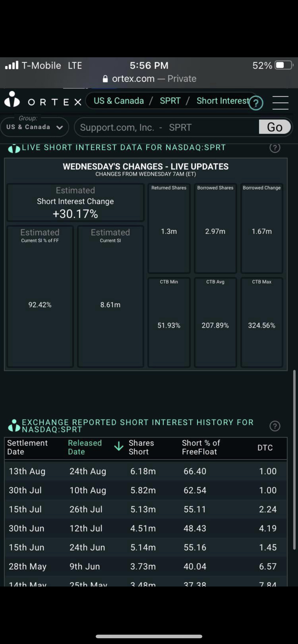Open help icon for Live Short Interest Data

point(275,148)
